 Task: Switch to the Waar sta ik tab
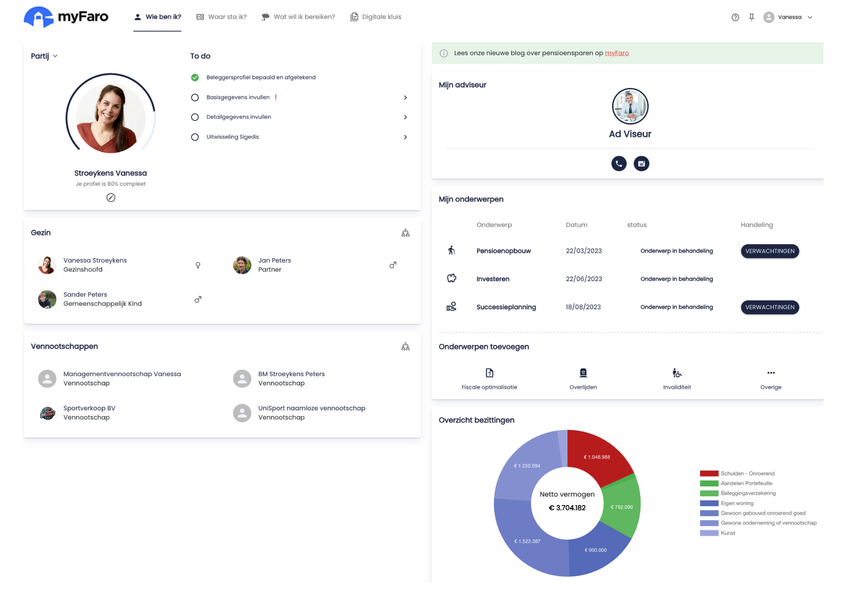point(222,17)
